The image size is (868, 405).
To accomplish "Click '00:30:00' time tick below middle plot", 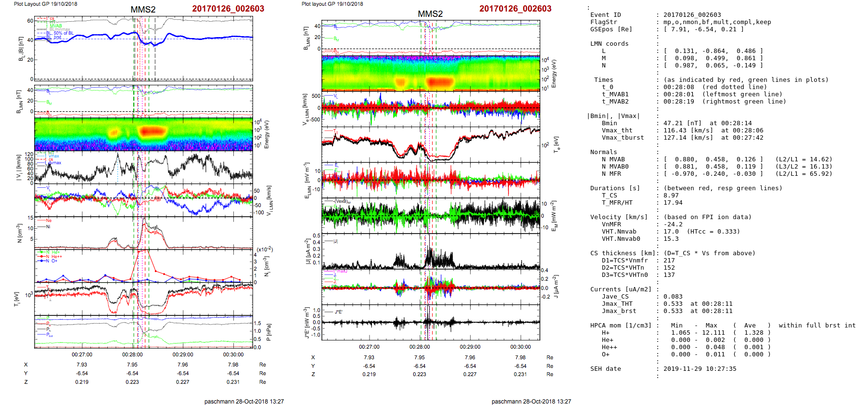I will [521, 347].
